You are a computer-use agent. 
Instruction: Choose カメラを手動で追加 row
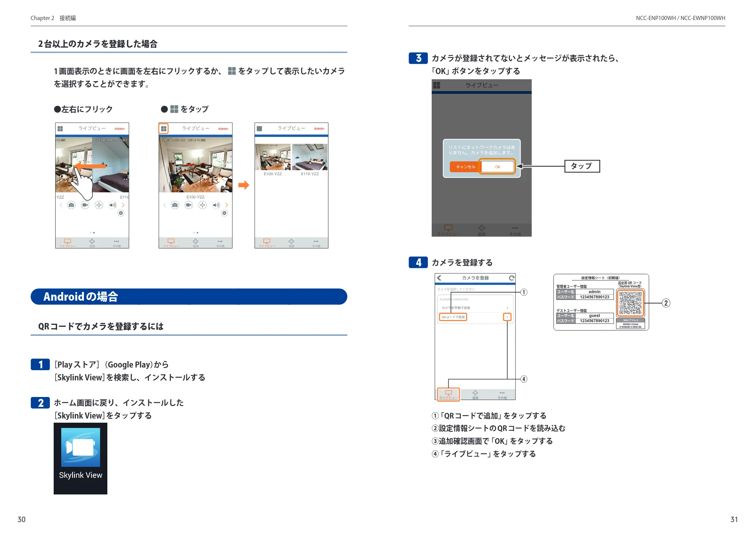click(x=475, y=308)
